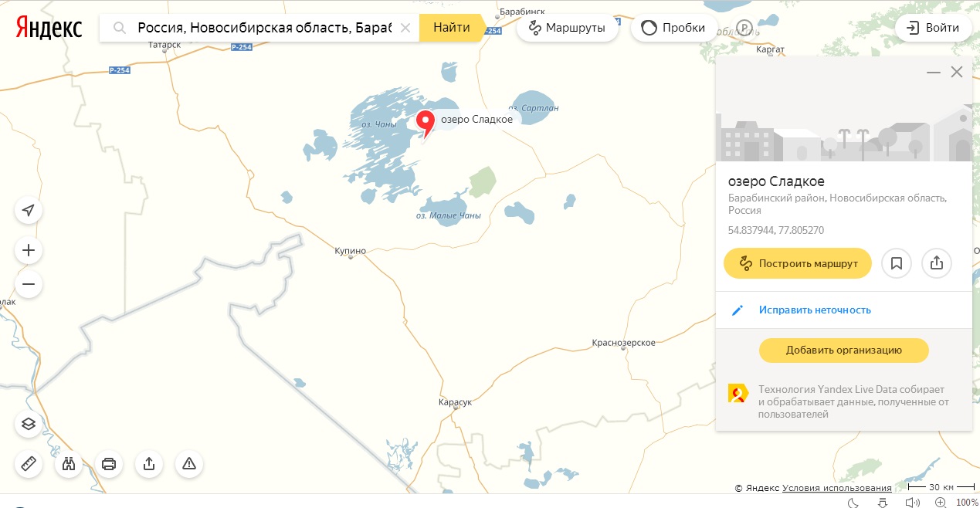
Task: Click the browser night mode moon icon
Action: (x=853, y=503)
